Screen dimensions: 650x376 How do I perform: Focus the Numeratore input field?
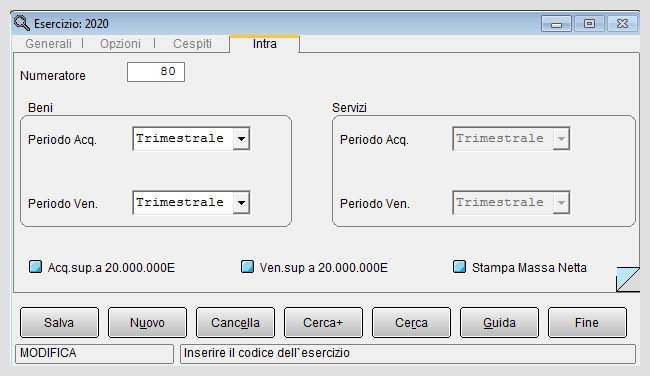(x=156, y=72)
